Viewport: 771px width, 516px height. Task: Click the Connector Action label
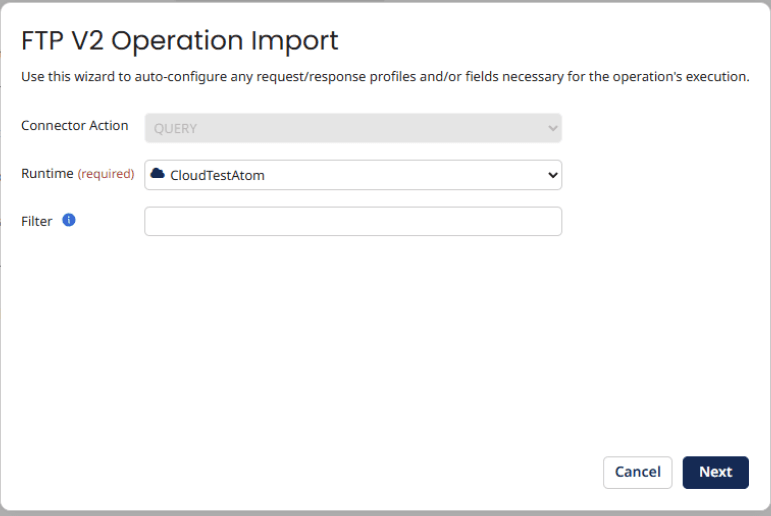coord(75,126)
